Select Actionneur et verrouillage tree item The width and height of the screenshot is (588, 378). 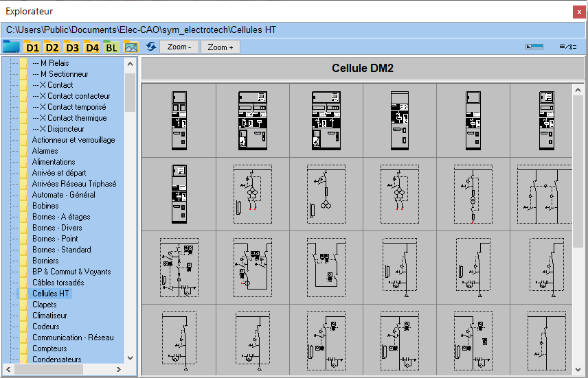[73, 140]
